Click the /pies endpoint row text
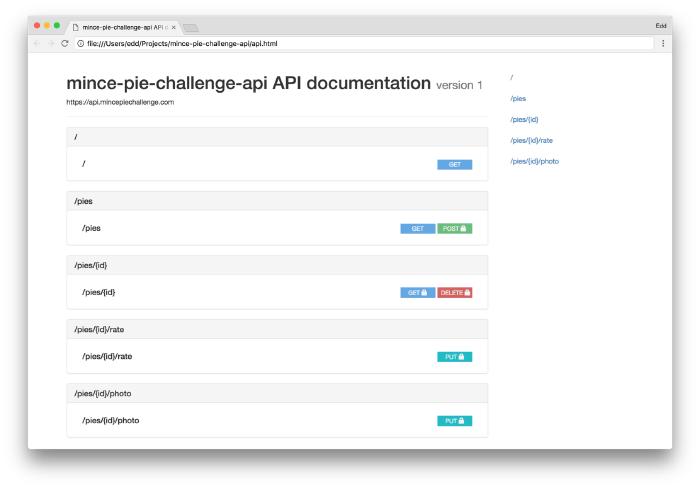700x489 pixels. 91,228
